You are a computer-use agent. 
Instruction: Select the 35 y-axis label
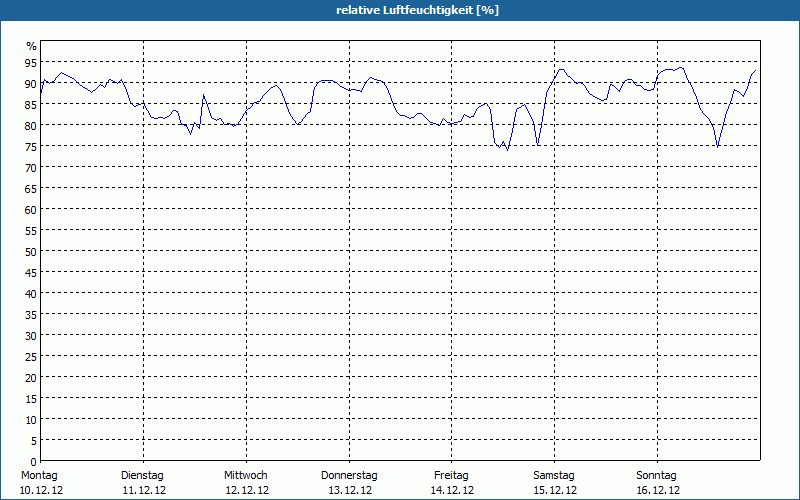pyautogui.click(x=31, y=314)
